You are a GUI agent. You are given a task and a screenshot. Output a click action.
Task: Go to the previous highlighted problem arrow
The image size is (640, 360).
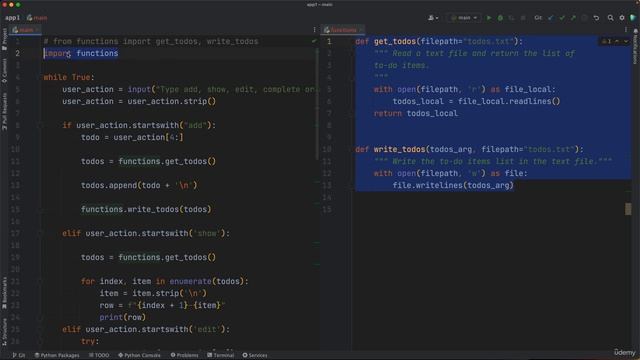[617, 41]
